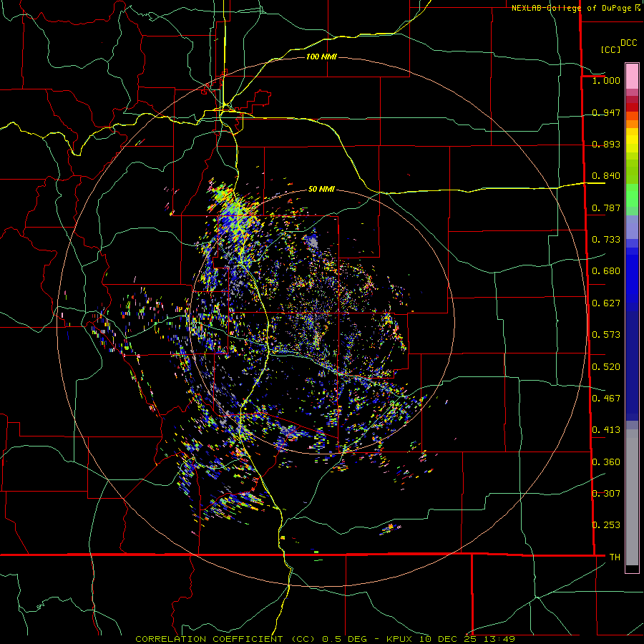Select the 0.573 value on the color scale
644x644 pixels.
(x=606, y=335)
